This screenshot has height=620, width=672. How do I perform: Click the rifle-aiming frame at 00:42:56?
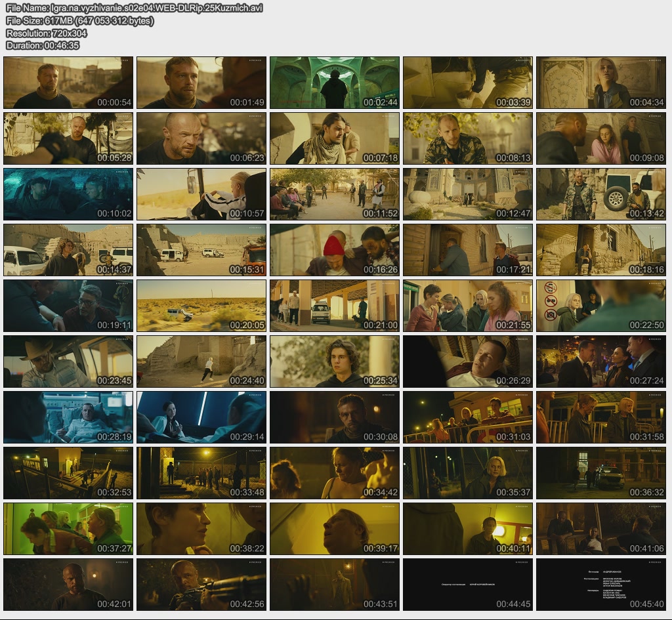pos(201,585)
